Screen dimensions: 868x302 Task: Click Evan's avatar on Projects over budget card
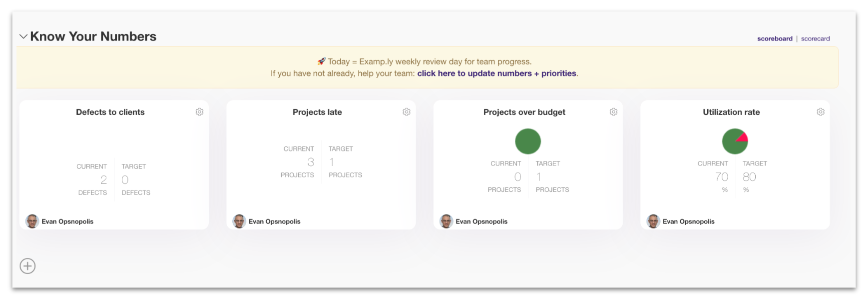[x=446, y=221]
